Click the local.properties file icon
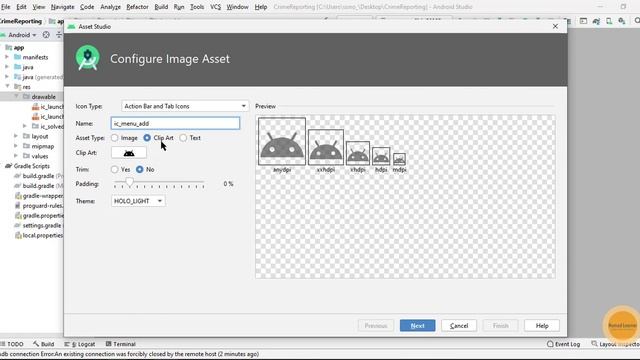The image size is (640, 360). tap(18, 236)
